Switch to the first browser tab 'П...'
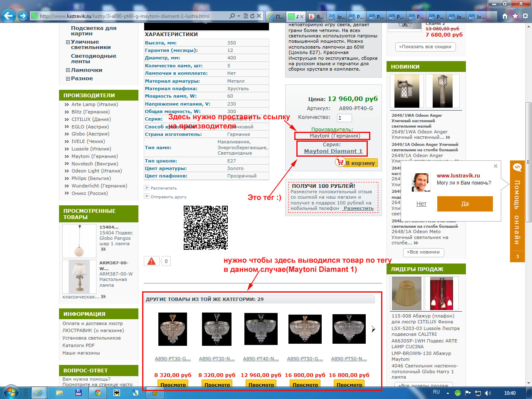This screenshot has height=399, width=532. [276, 17]
